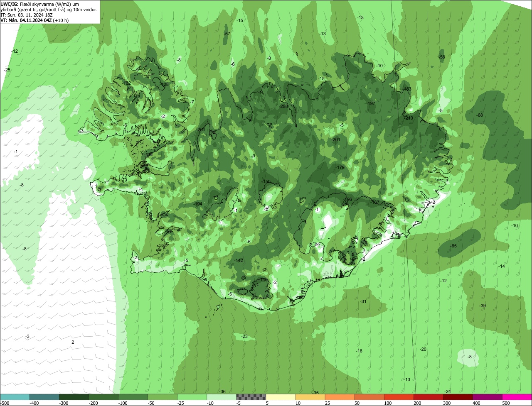This screenshot has width=532, height=406.
Task: Select the -14 value over the eastern ocean
Action: [502, 266]
